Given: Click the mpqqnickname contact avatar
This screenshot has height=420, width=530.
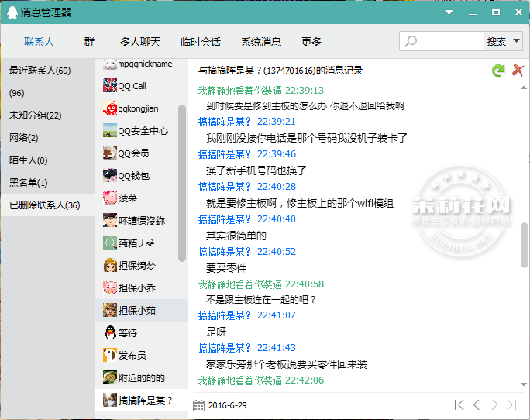Looking at the screenshot, I should 110,64.
